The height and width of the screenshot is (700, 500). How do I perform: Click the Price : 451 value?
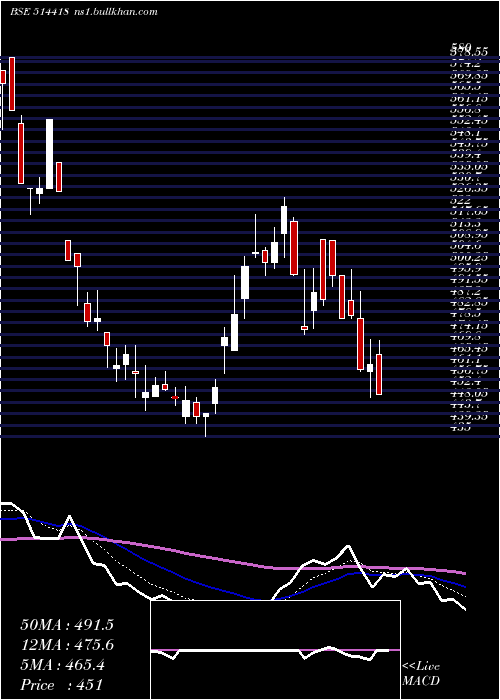coord(62,685)
